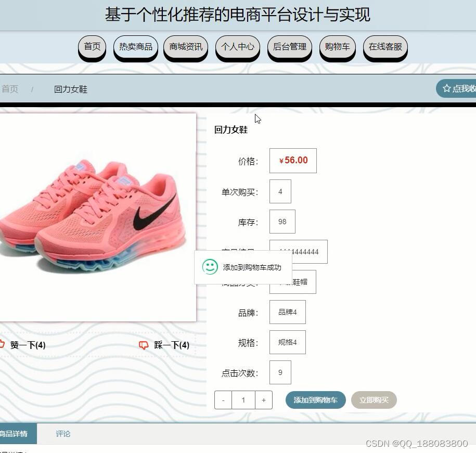Click the 首页 breadcrumb link
The image size is (476, 453).
pyautogui.click(x=10, y=89)
